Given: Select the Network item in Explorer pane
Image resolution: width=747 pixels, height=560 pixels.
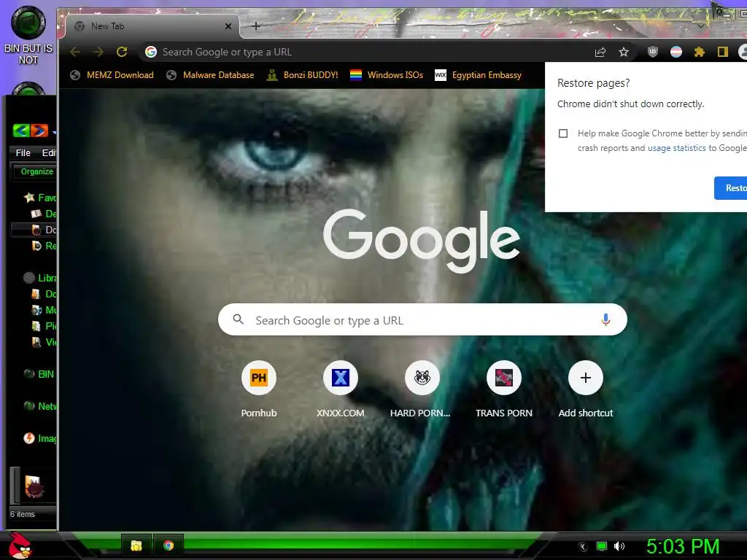Looking at the screenshot, I should click(40, 406).
